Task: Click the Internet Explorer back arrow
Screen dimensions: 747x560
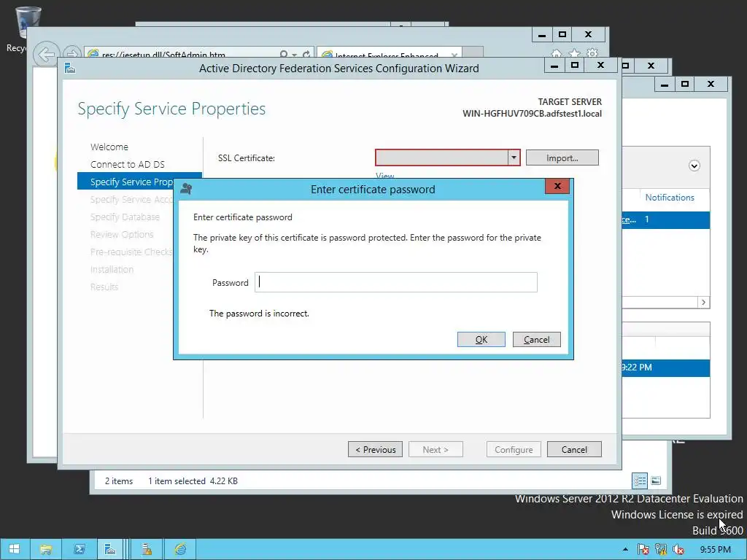Action: 46,55
